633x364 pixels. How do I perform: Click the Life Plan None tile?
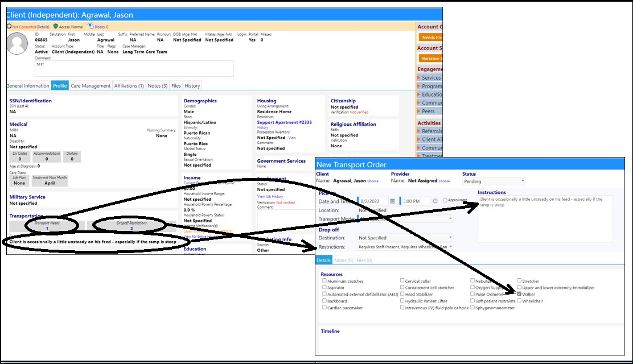click(x=19, y=181)
